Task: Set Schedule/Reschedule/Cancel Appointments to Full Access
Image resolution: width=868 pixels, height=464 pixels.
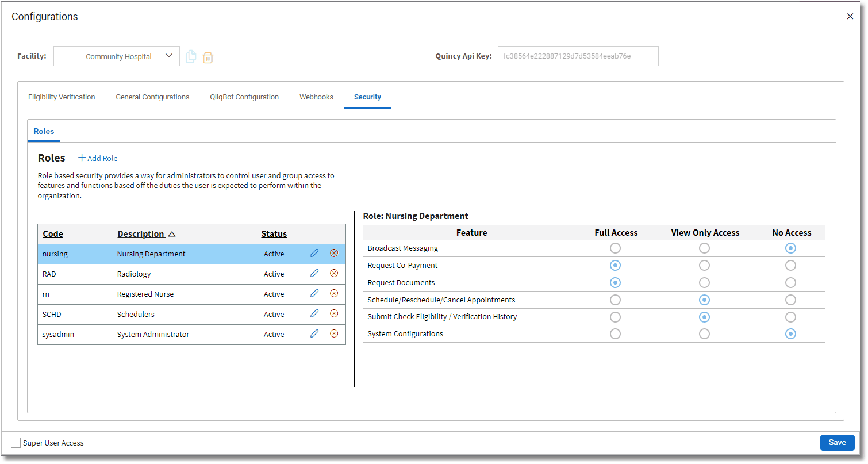Action: [x=616, y=300]
